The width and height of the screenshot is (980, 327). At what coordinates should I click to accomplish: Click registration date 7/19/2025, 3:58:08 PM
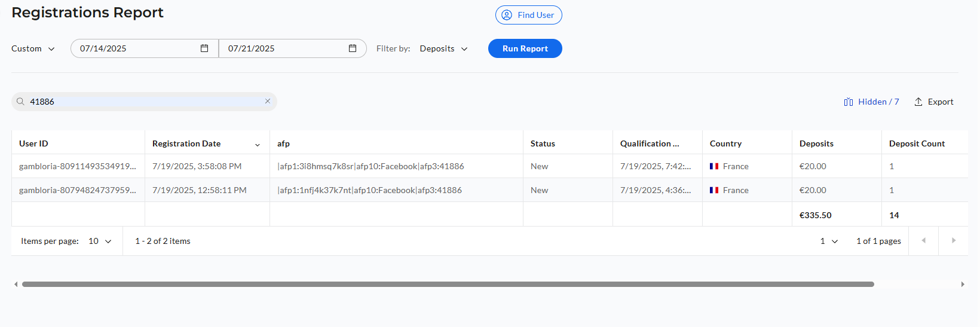(x=197, y=166)
